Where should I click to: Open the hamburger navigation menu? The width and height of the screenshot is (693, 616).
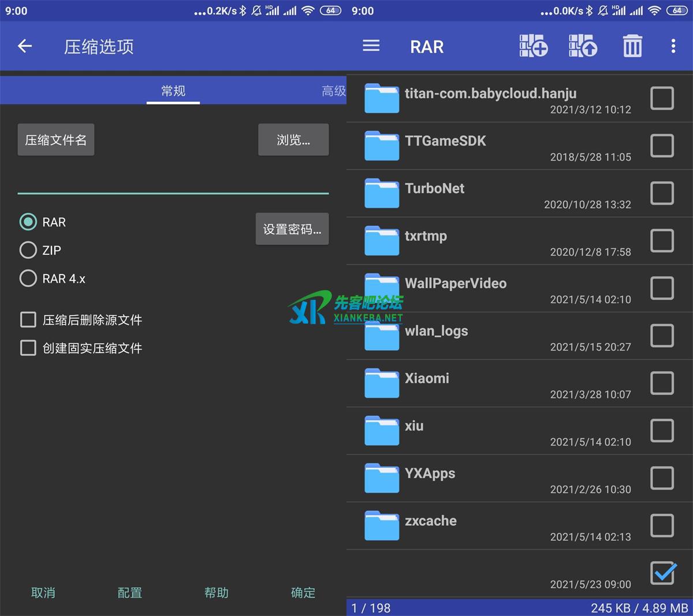click(371, 46)
